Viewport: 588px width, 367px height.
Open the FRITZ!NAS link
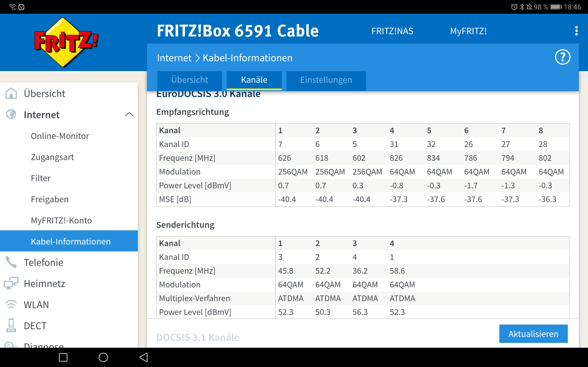click(x=392, y=31)
